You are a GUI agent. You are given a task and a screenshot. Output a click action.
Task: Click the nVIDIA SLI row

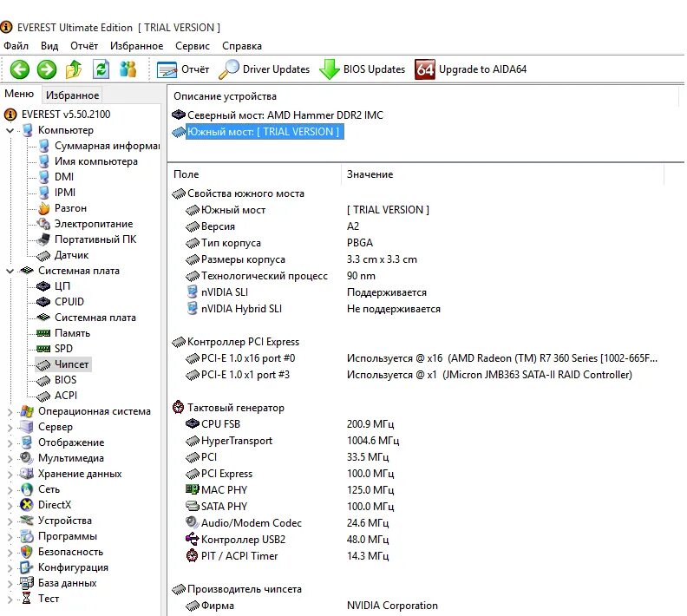pos(225,292)
